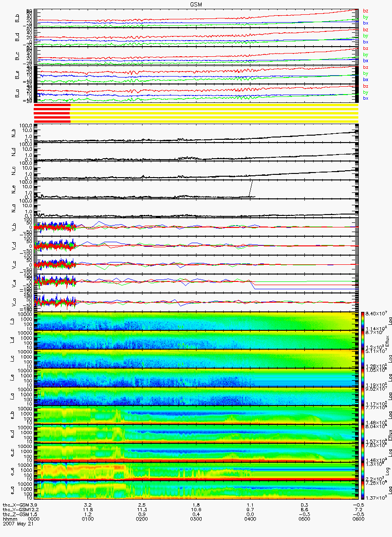Viewport: 392px width, 537px height.
Task: Select the B_b panel axis label
Action: tap(17, 18)
